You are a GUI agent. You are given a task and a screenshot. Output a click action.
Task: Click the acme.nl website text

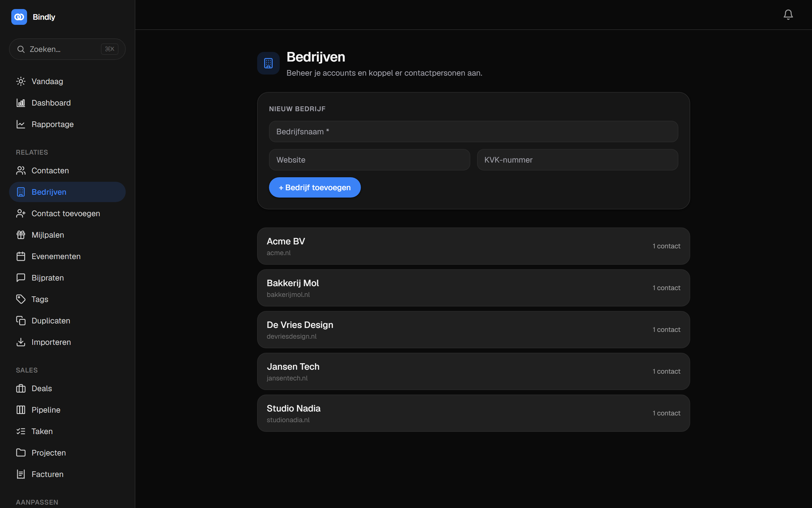279,253
